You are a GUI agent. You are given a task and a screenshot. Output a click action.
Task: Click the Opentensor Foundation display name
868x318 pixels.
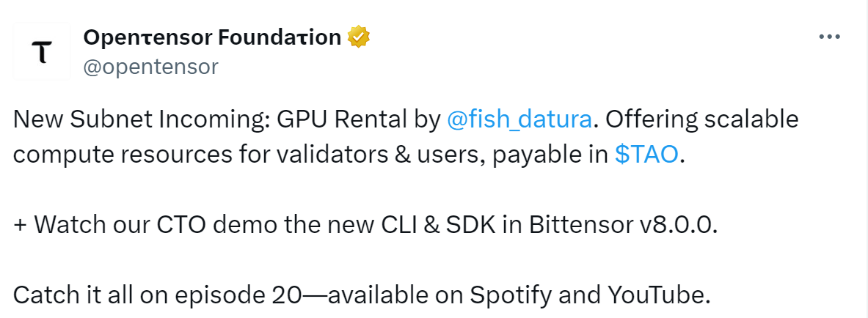[212, 37]
